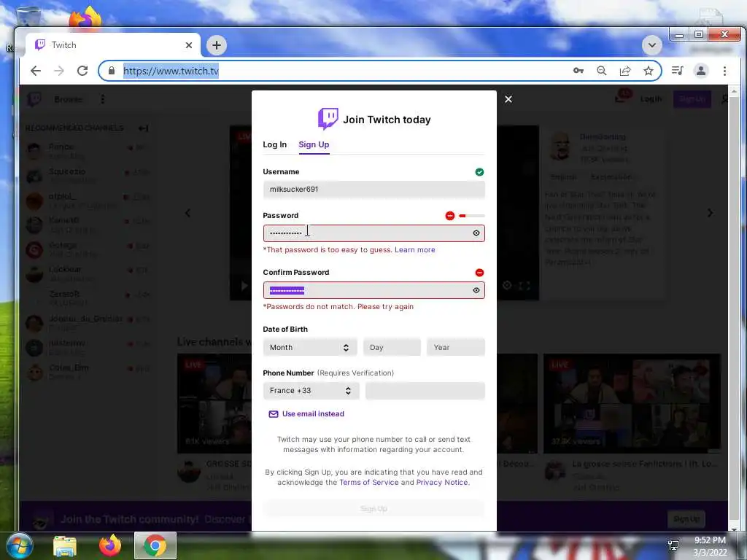Click the page scrollbar up arrow
Viewport: 747px width, 560px height.
[x=733, y=90]
